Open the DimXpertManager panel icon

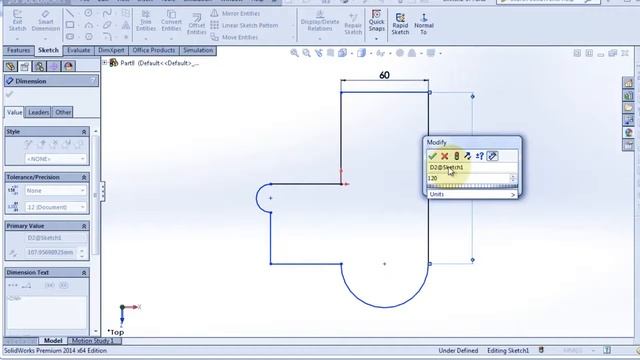click(53, 66)
